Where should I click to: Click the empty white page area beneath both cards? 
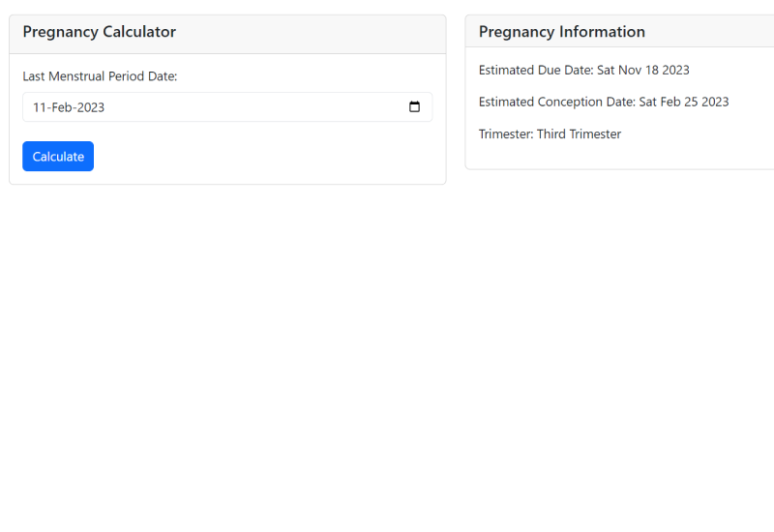click(387, 339)
